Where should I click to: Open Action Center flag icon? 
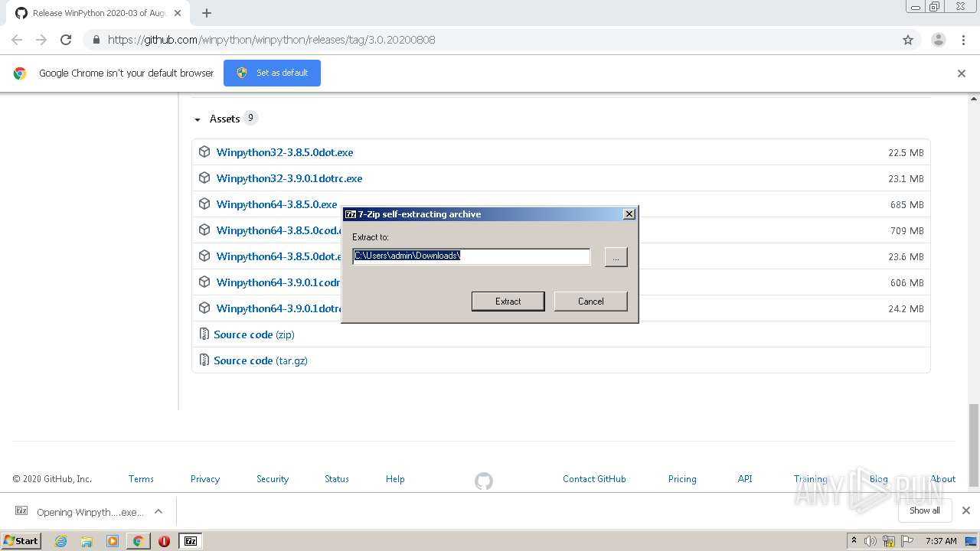pyautogui.click(x=907, y=541)
